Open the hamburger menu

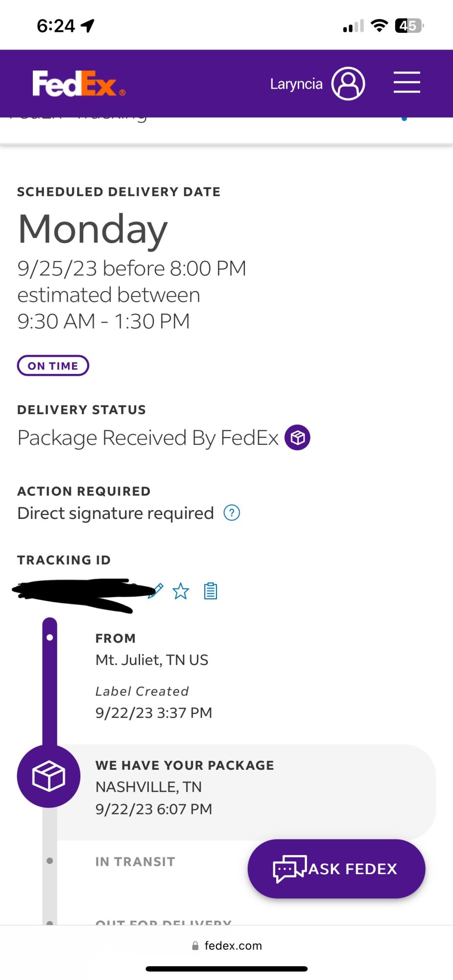[406, 82]
